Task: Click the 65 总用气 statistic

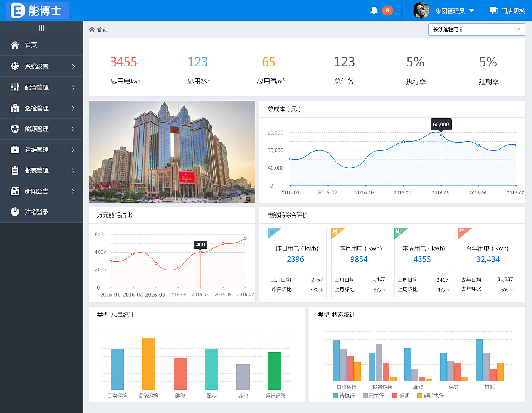Action: (x=268, y=62)
